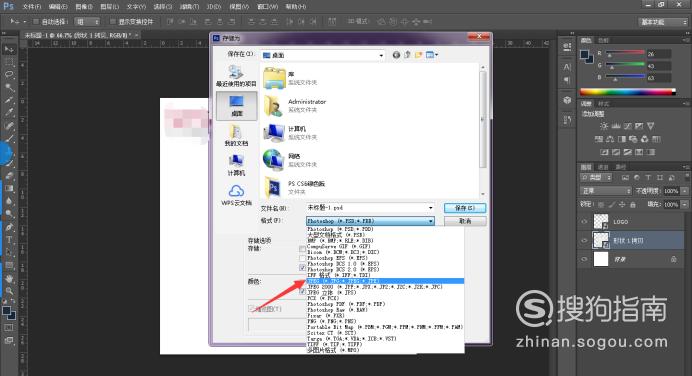Open the auto-select group dropdown in options bar
692x376 pixels.
click(87, 21)
